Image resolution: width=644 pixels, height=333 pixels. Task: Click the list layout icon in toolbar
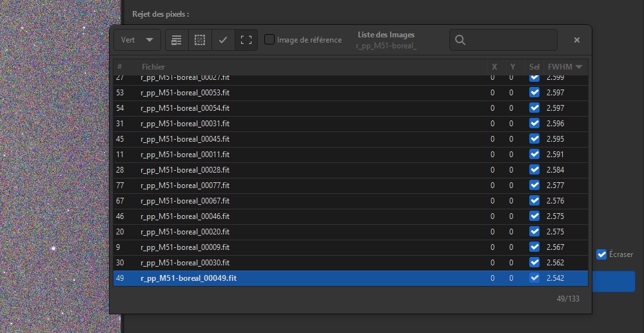pos(177,40)
